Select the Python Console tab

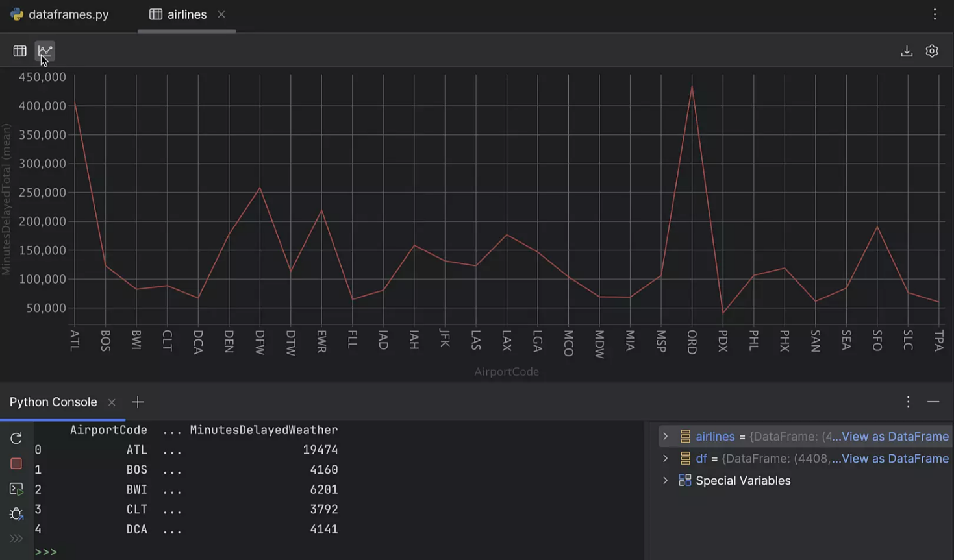(53, 402)
